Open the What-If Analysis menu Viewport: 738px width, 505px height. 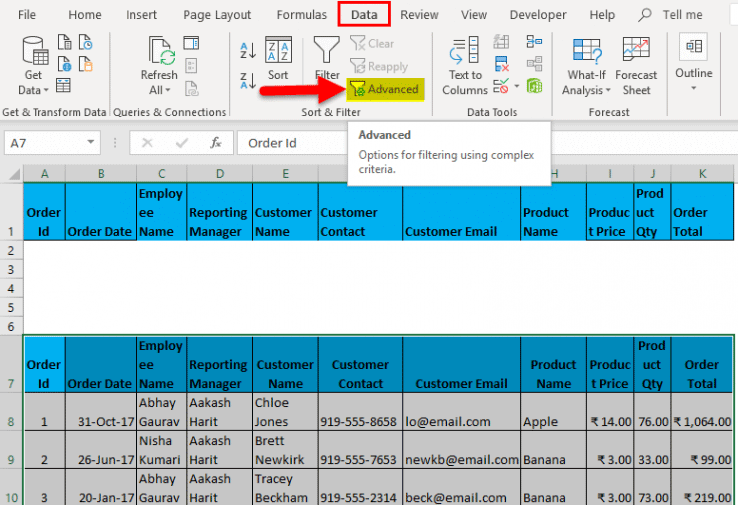coord(586,66)
